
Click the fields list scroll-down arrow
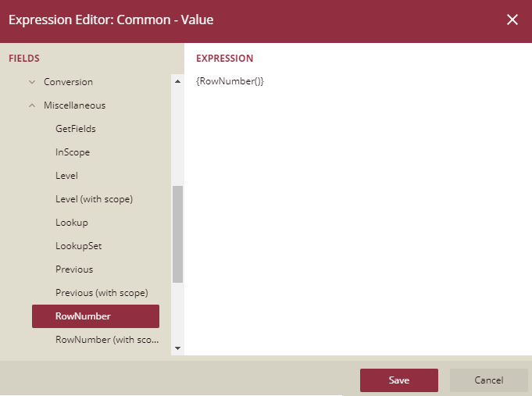pos(177,348)
